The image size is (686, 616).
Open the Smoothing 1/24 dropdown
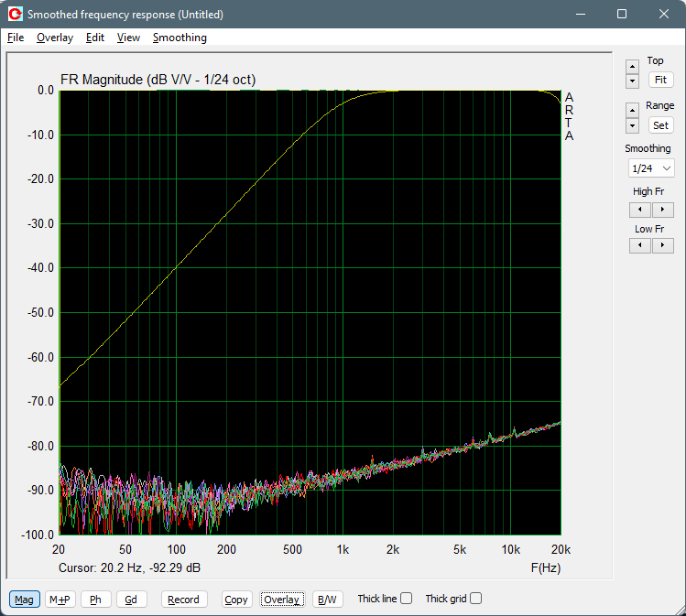pos(651,168)
